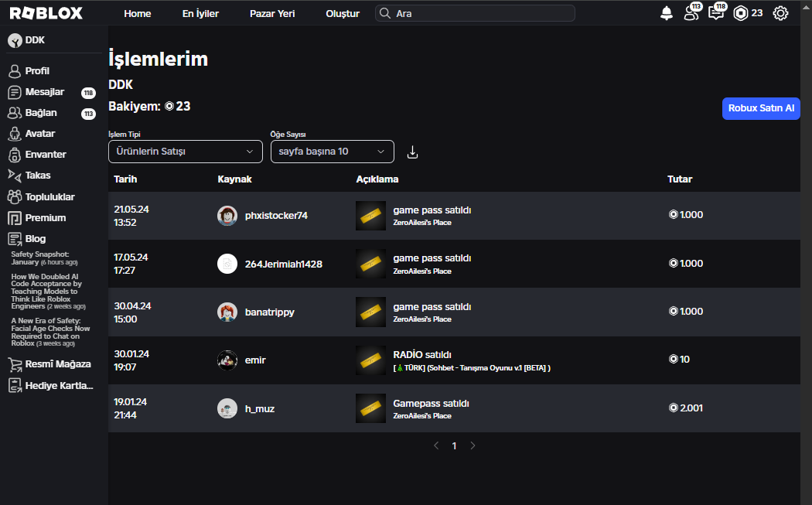Viewport: 812px width, 505px height.
Task: Open Resmî Mağaza in sidebar
Action: click(58, 364)
